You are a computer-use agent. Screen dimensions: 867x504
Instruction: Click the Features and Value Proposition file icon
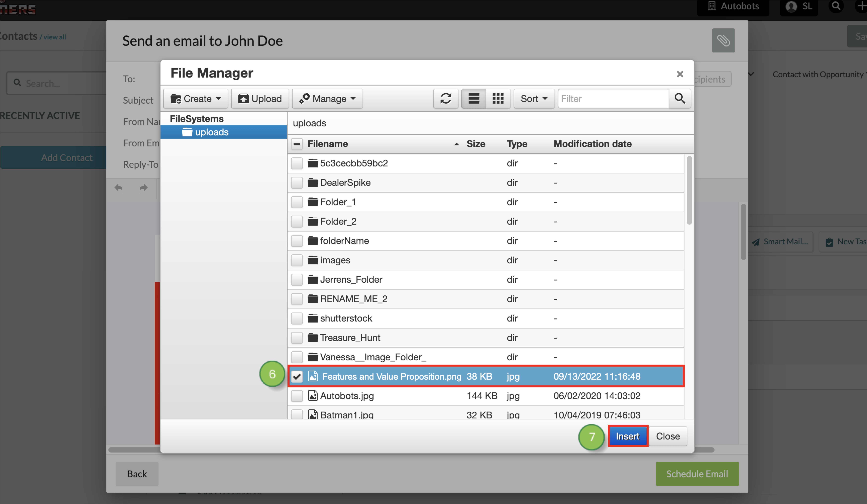313,376
